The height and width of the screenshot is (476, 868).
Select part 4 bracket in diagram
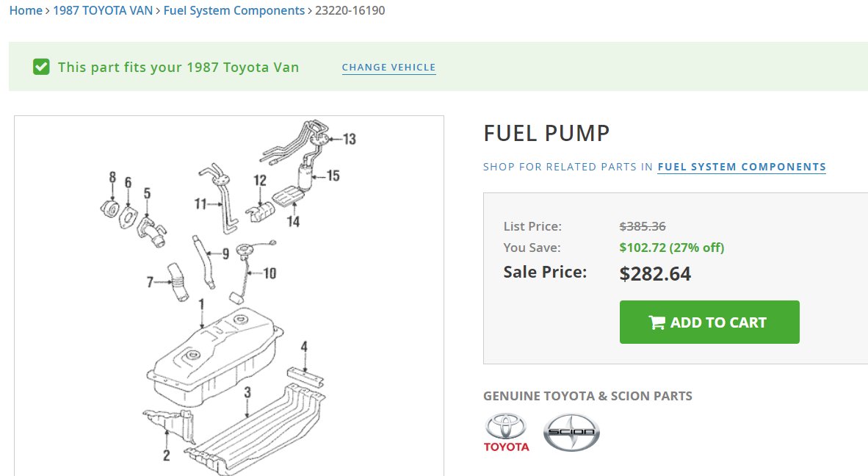tap(305, 376)
